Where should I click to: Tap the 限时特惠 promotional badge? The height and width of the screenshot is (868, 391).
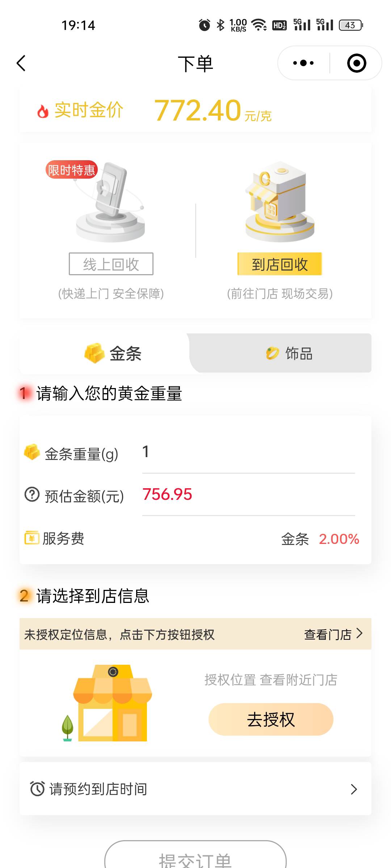72,170
